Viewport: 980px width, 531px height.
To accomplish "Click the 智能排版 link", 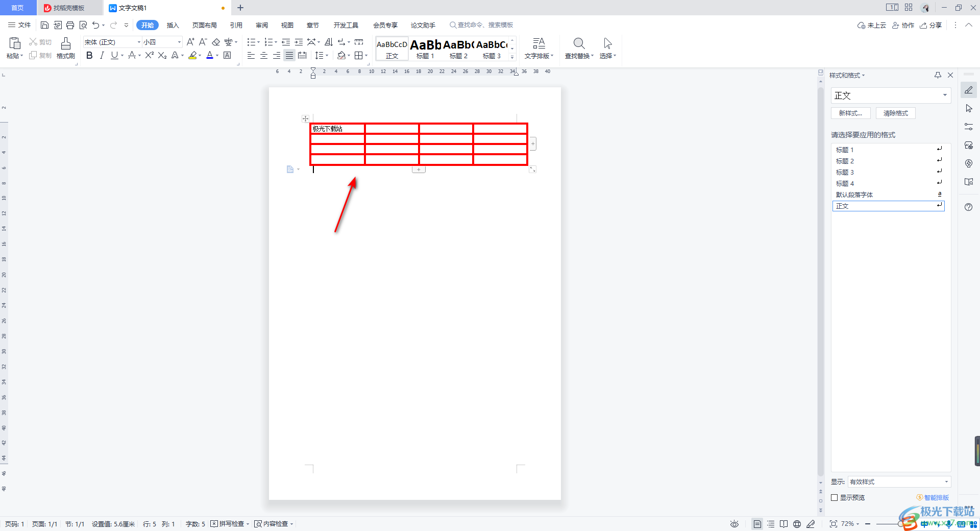I will click(x=933, y=497).
